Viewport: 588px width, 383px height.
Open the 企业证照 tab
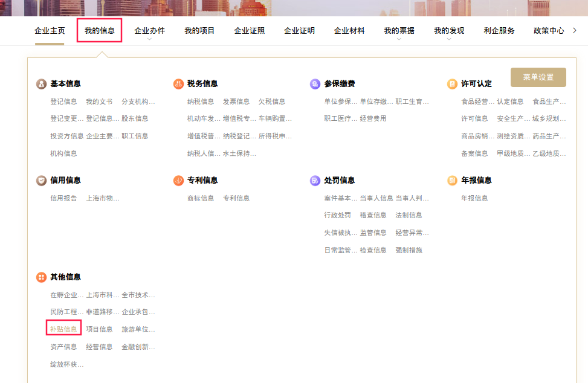point(249,31)
